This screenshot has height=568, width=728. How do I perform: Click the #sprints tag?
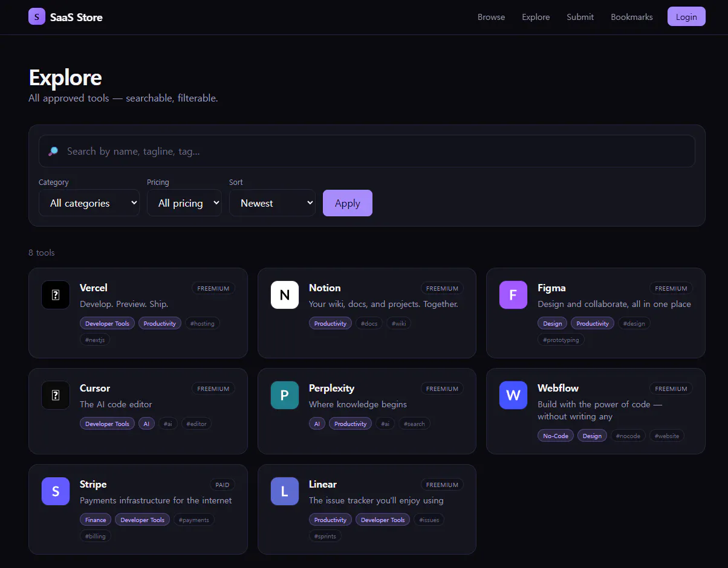(325, 536)
